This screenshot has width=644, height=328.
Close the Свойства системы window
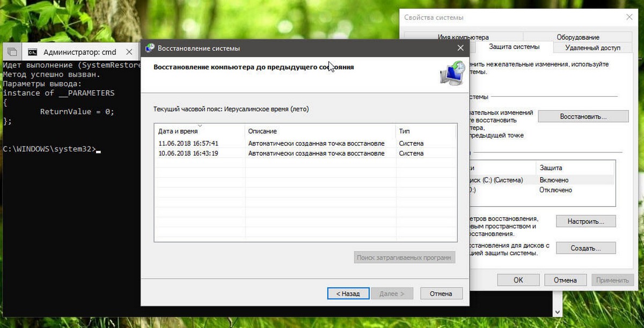tap(629, 18)
